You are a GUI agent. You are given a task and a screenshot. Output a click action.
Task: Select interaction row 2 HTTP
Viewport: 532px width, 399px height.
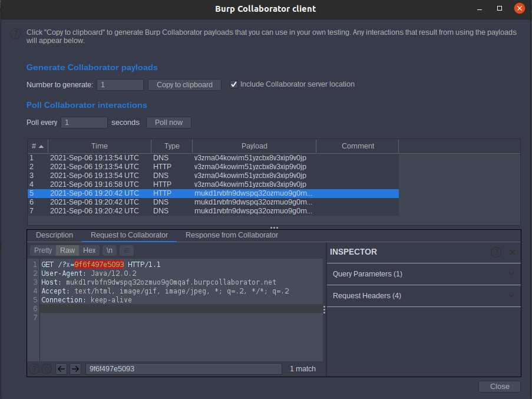pyautogui.click(x=213, y=167)
